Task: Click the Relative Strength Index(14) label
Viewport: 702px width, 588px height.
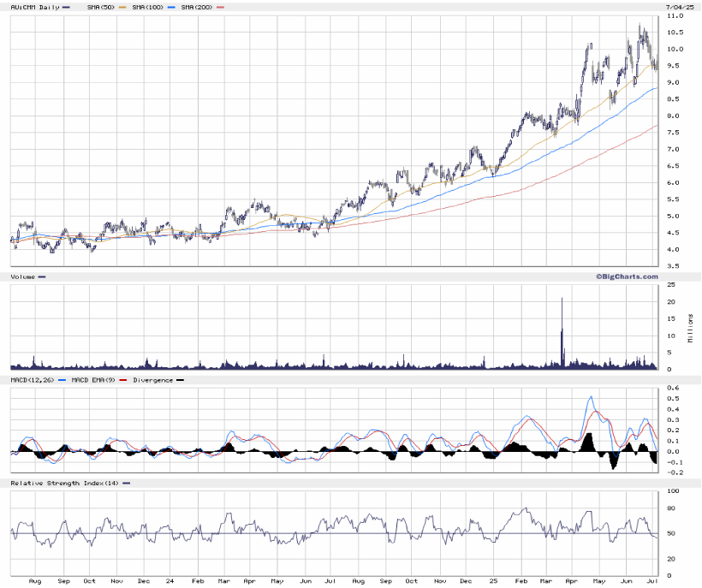Action: pos(65,484)
